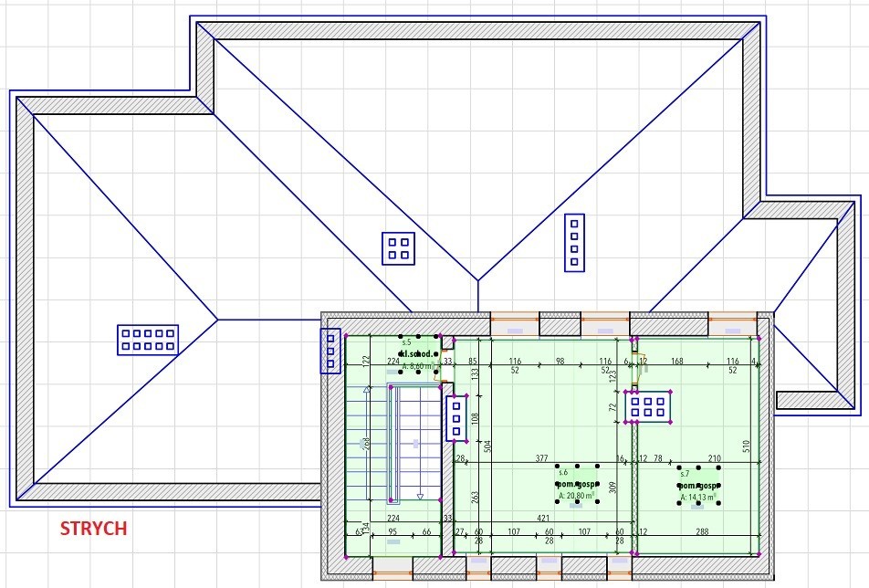Pick the three-square chimney on staircase's left outer wall

tap(330, 351)
